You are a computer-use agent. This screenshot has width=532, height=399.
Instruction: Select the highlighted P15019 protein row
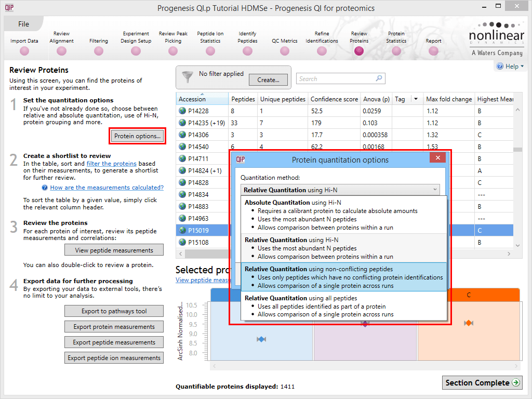tap(203, 230)
